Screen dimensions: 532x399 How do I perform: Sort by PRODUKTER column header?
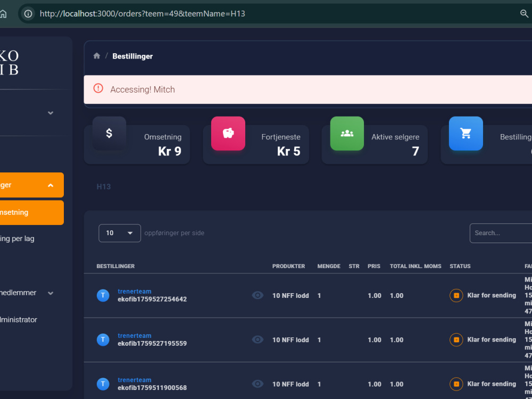coord(288,267)
